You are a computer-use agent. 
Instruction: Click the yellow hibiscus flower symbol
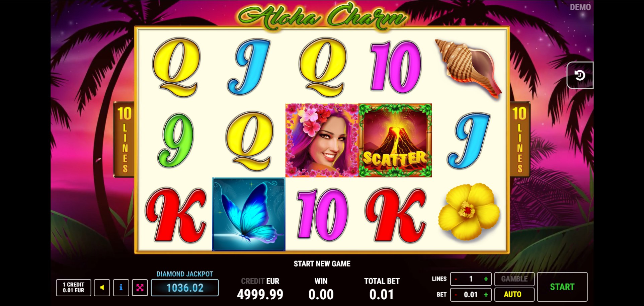(469, 211)
